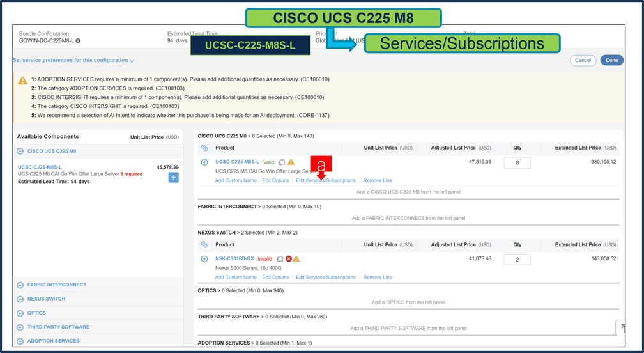Click Edit Options for N9K-C9316D-GX

(x=275, y=278)
